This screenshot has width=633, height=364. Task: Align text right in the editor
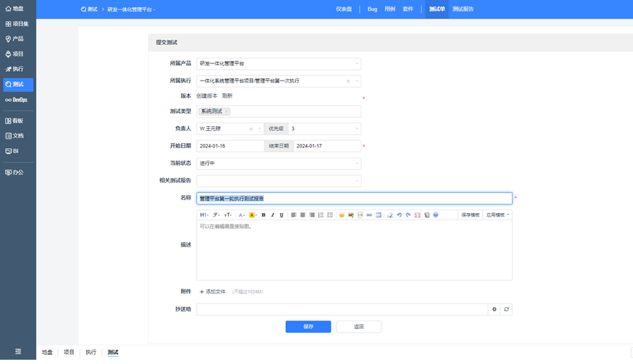pyautogui.click(x=312, y=215)
